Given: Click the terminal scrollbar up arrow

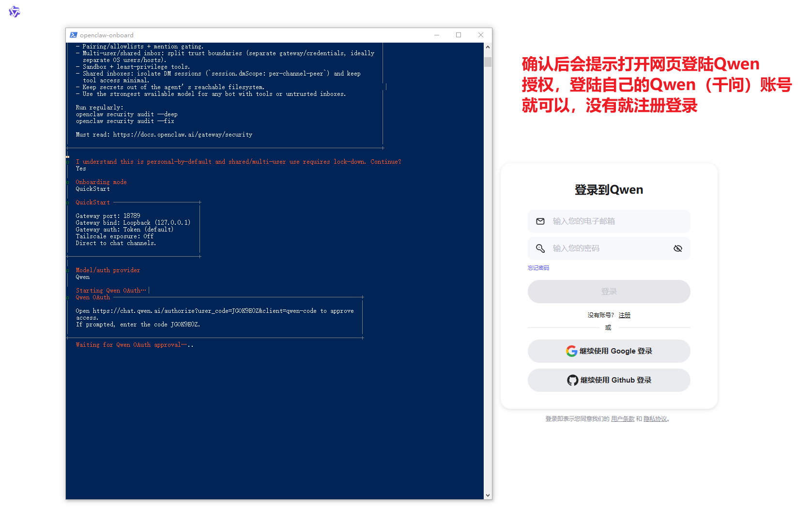Looking at the screenshot, I should tap(488, 47).
